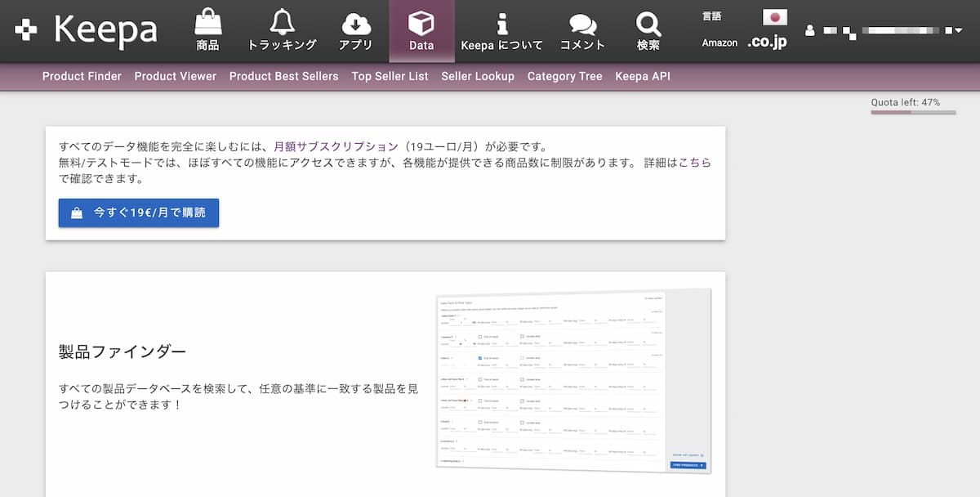Open the Amazon .co.jp domain selector
This screenshot has width=980, height=497.
767,43
